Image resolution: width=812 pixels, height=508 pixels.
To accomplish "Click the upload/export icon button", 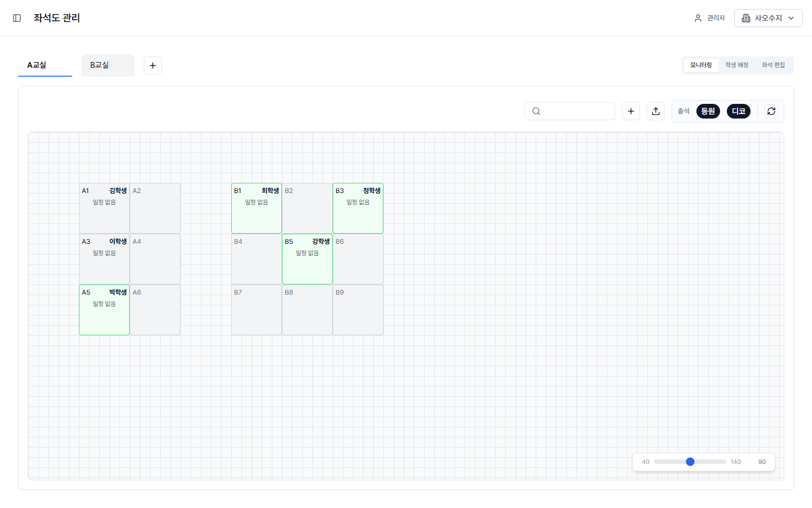I will (x=656, y=111).
